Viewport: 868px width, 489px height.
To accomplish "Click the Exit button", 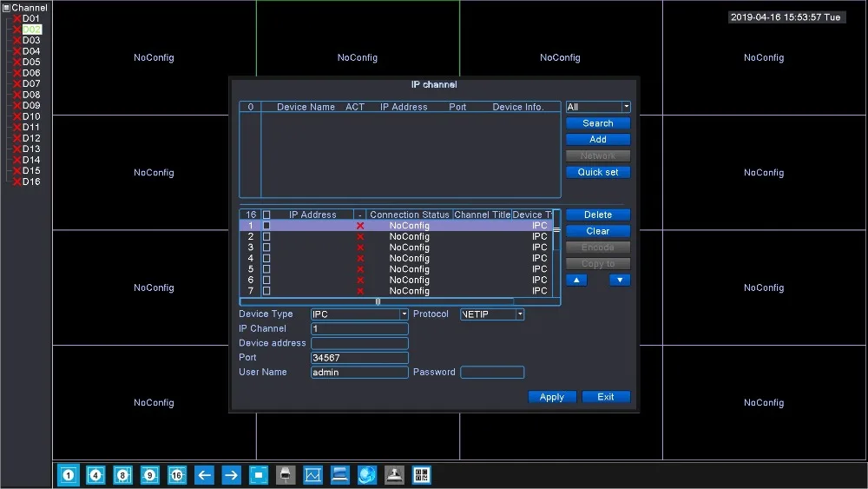I will coord(606,397).
